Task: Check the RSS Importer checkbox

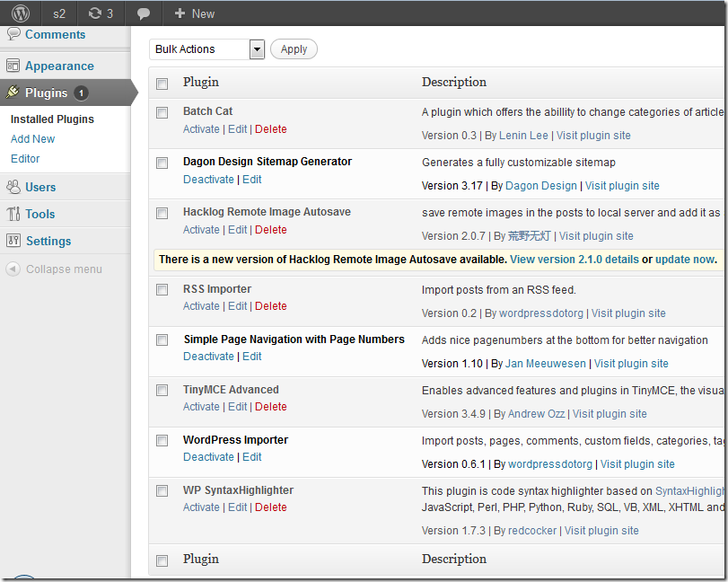Action: (x=162, y=289)
